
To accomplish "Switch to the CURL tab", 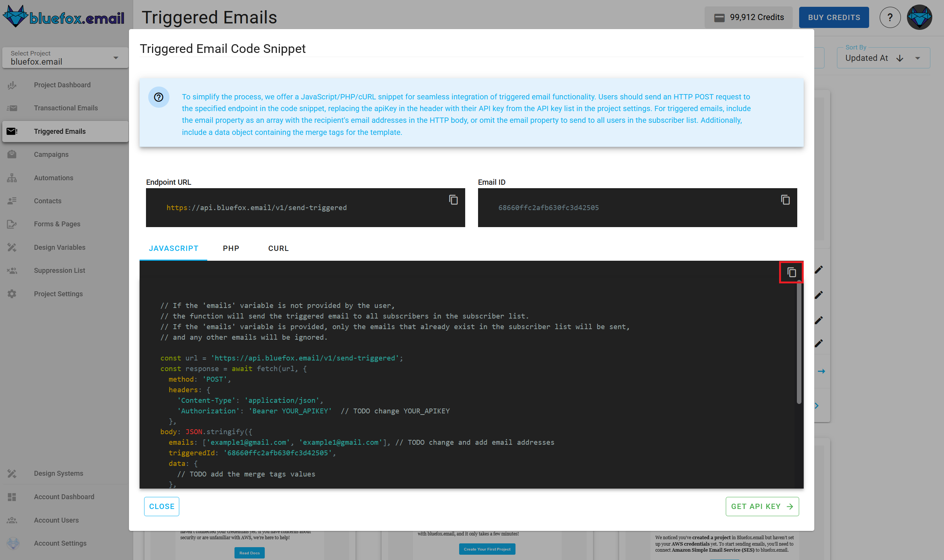I will (278, 248).
